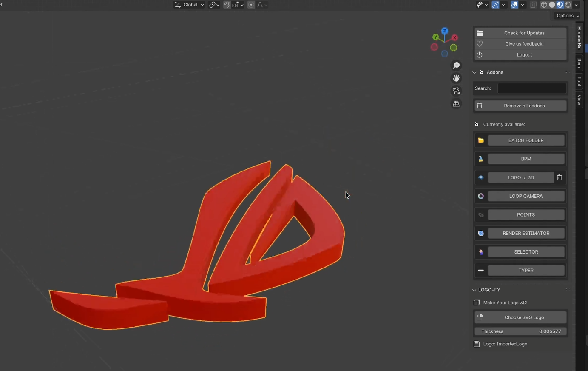The height and width of the screenshot is (371, 588).
Task: Toggle orthographic projection with the grid gizmo
Action: [x=456, y=103]
